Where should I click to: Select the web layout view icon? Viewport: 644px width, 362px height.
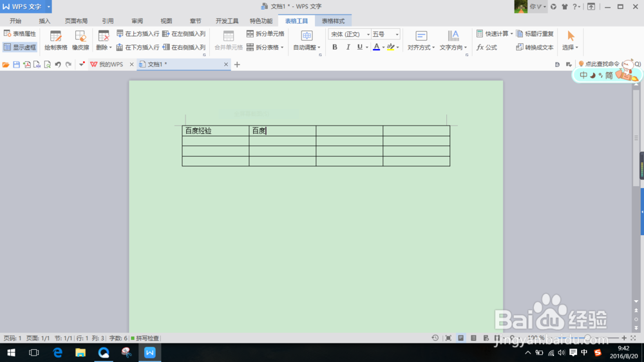click(x=486, y=338)
